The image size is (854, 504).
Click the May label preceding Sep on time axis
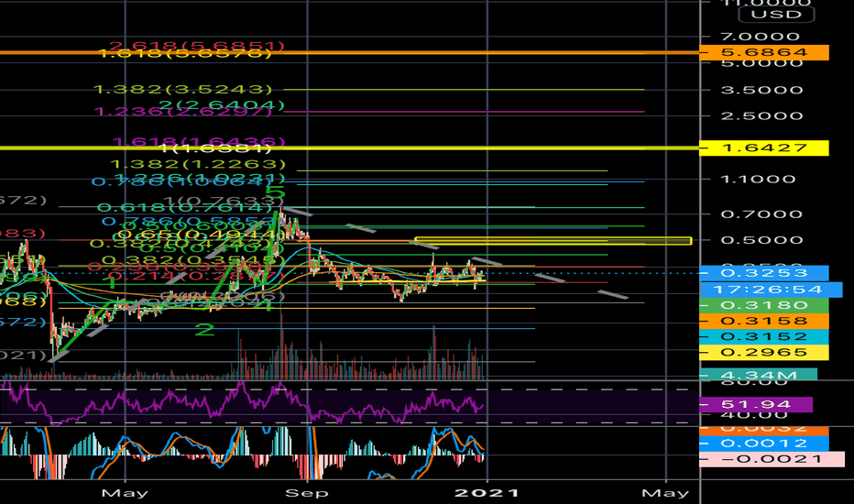[x=125, y=493]
